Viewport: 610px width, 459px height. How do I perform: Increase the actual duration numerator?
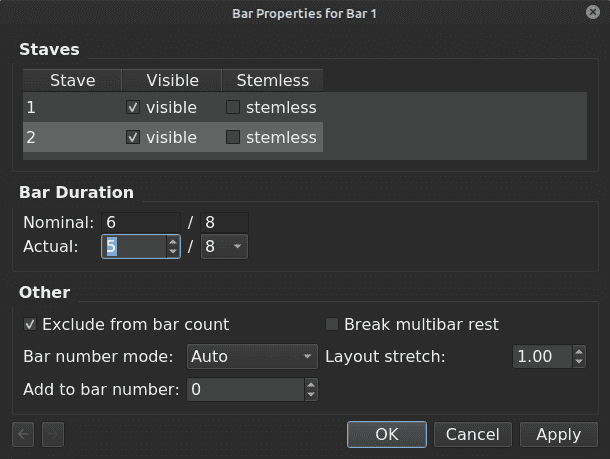[x=173, y=241]
